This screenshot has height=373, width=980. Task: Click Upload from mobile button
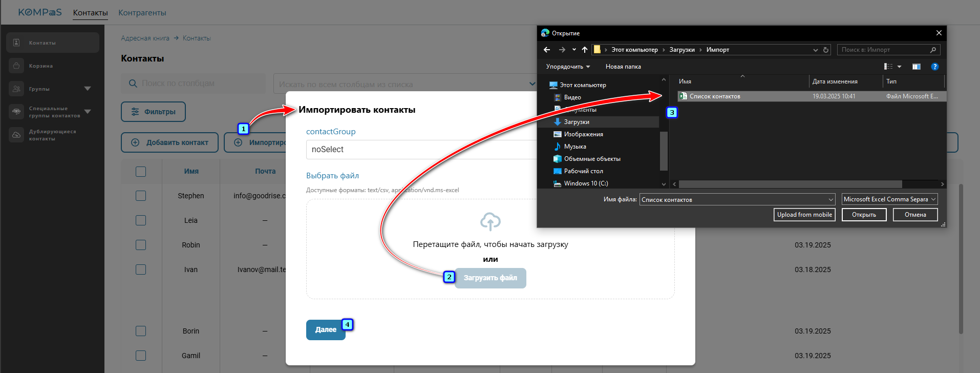804,215
